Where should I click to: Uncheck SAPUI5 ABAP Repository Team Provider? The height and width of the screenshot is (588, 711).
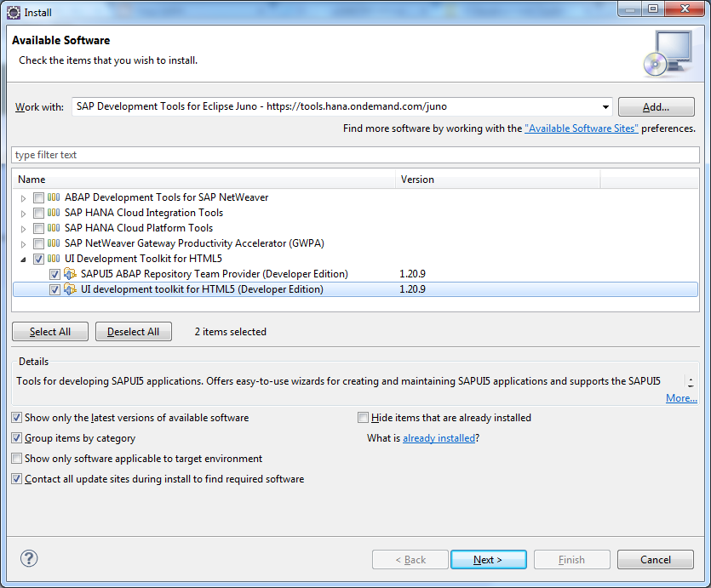click(54, 275)
